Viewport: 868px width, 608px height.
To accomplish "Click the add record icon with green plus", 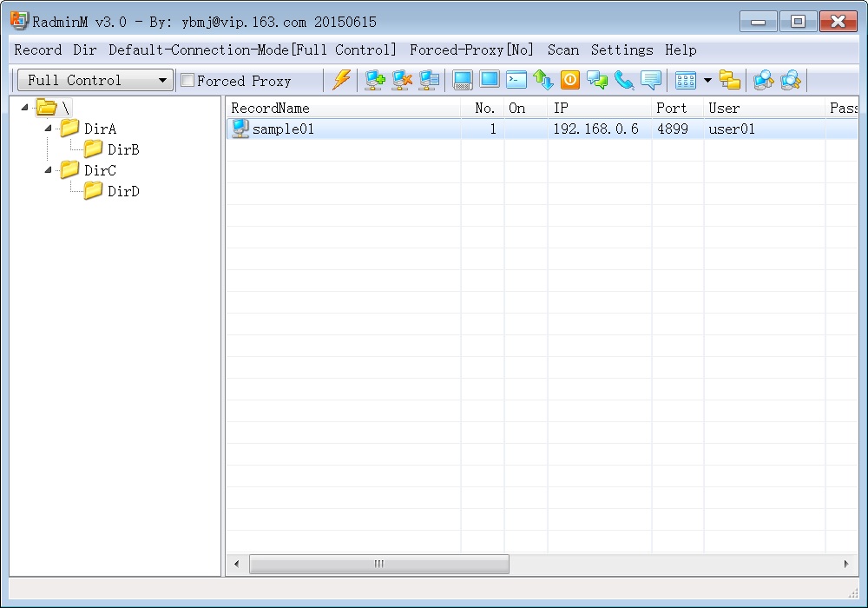I will [x=375, y=81].
